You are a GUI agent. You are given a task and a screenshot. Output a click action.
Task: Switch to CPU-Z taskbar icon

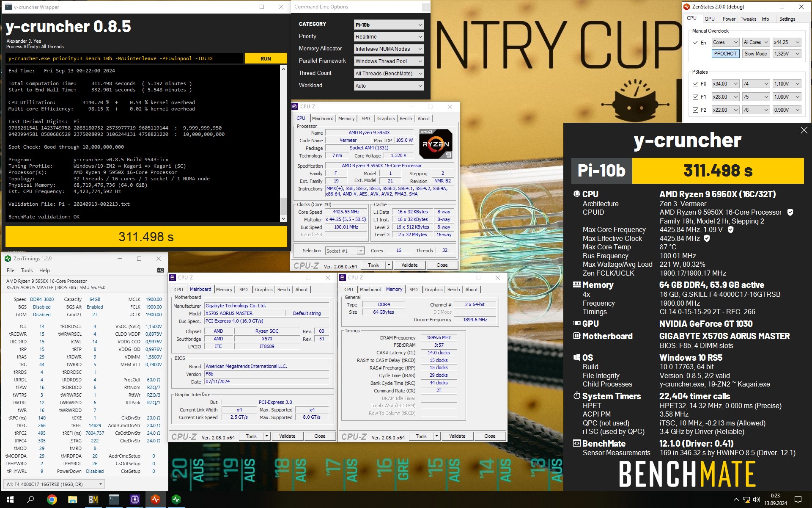coord(134,500)
